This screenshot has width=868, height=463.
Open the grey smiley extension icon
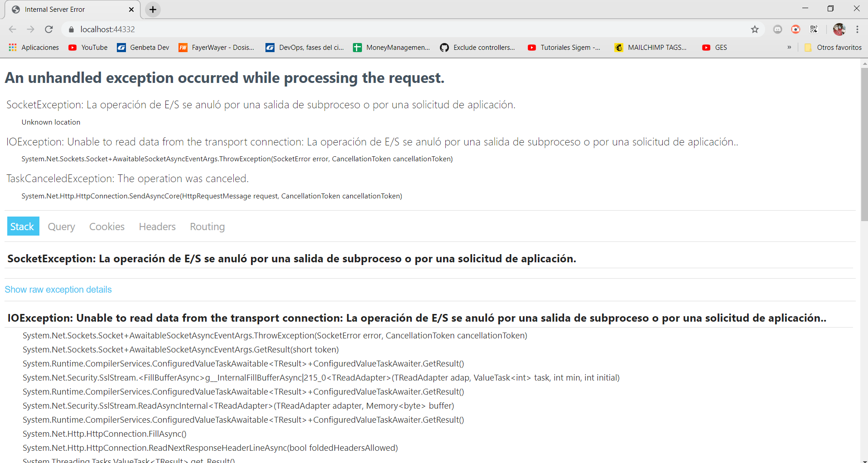pyautogui.click(x=777, y=29)
